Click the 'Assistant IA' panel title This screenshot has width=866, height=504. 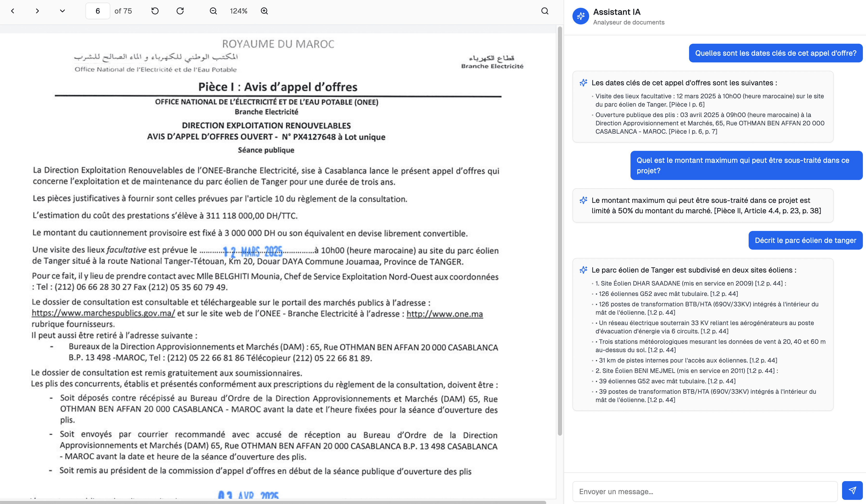click(616, 12)
